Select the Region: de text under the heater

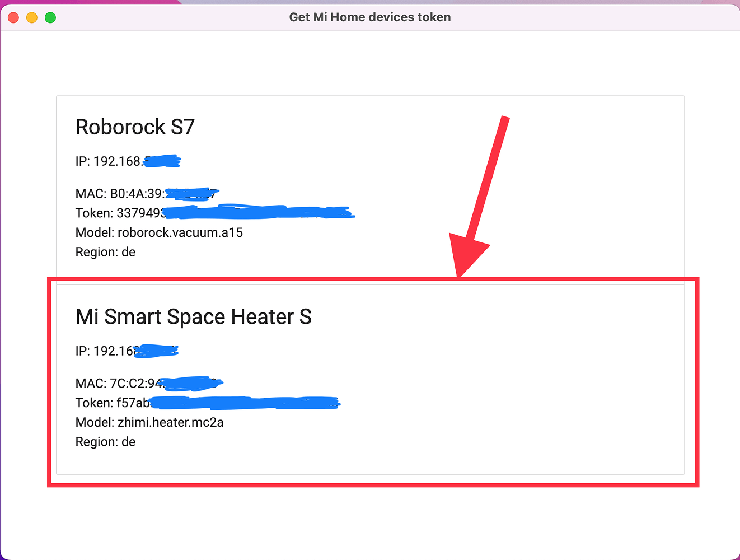point(105,442)
